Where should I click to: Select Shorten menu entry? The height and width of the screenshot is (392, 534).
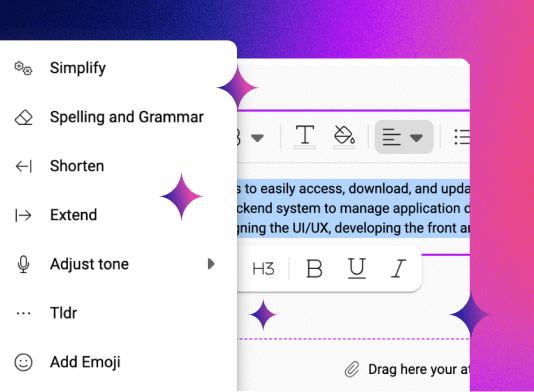[77, 166]
